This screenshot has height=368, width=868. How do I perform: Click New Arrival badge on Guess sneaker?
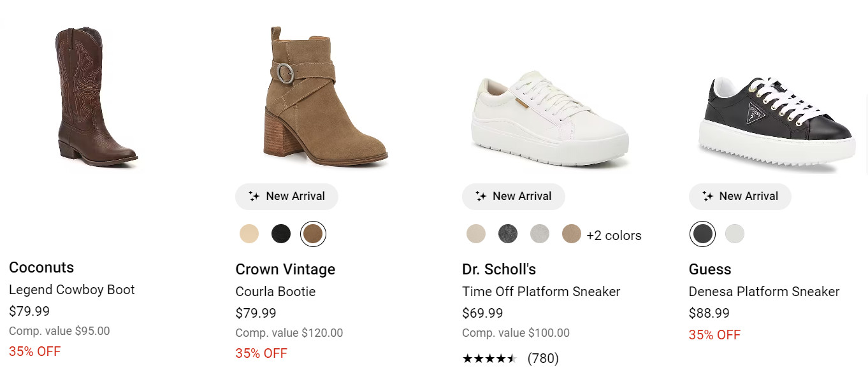point(740,196)
